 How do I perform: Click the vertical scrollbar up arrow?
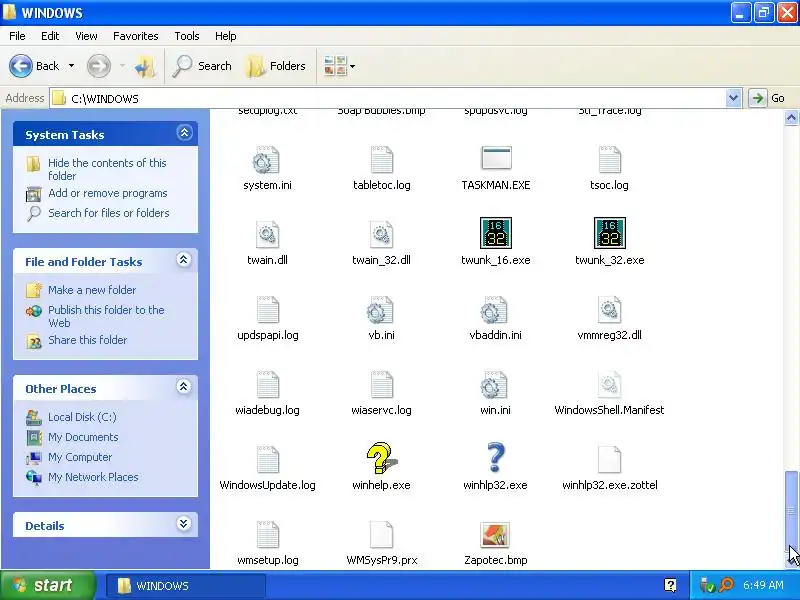coord(791,118)
